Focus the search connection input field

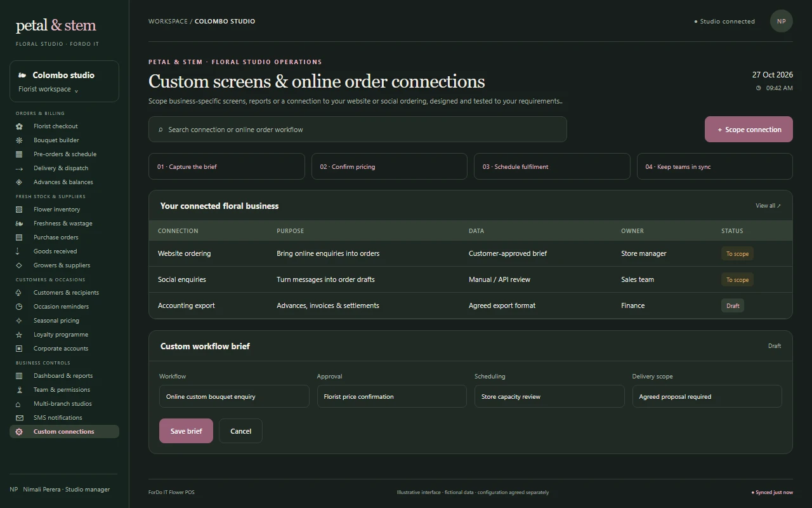tap(358, 130)
